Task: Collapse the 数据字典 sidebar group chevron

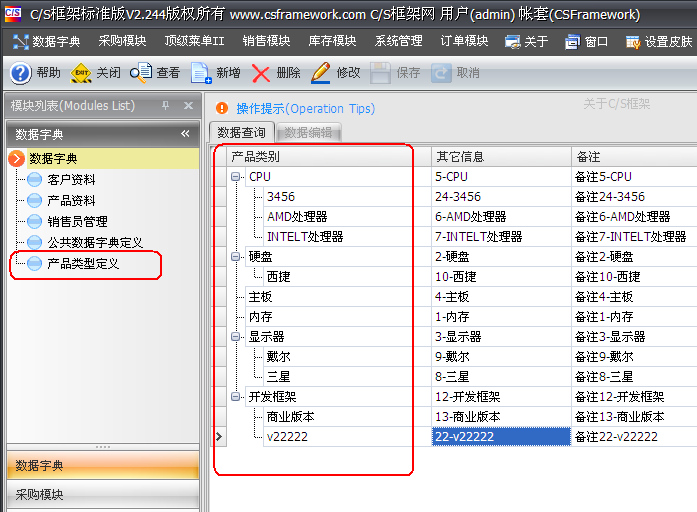Action: [x=185, y=134]
